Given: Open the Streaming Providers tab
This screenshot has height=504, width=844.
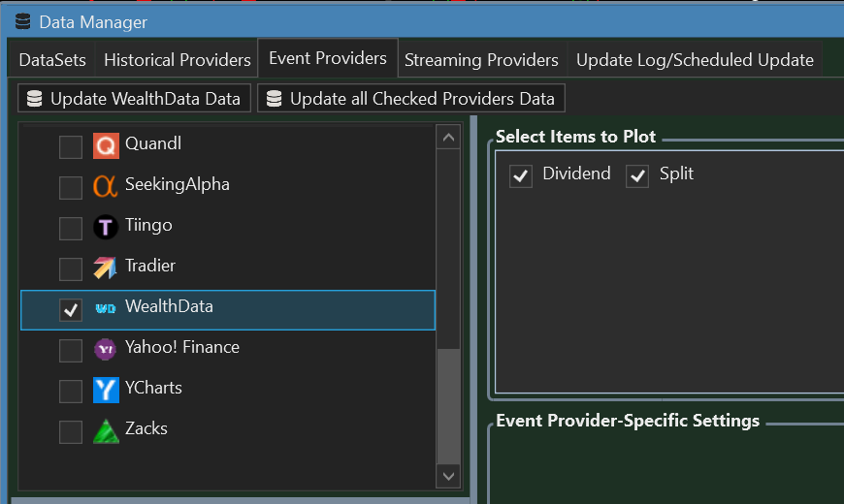Looking at the screenshot, I should click(481, 60).
